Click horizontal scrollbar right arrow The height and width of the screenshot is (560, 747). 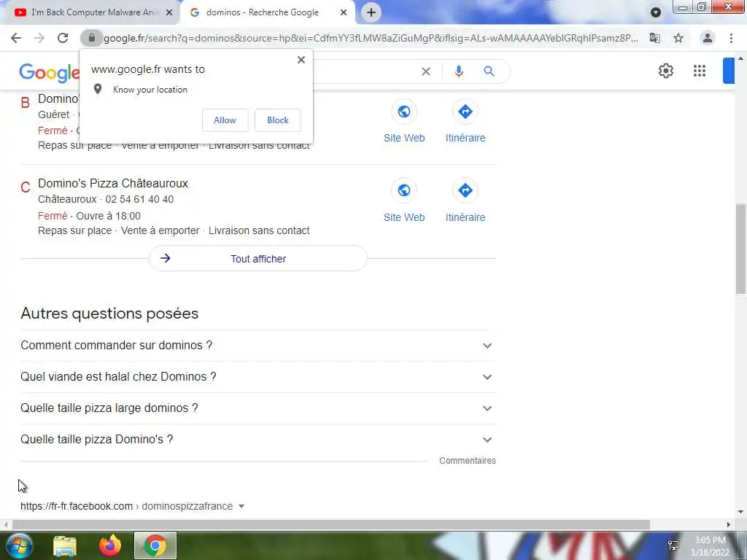(729, 524)
